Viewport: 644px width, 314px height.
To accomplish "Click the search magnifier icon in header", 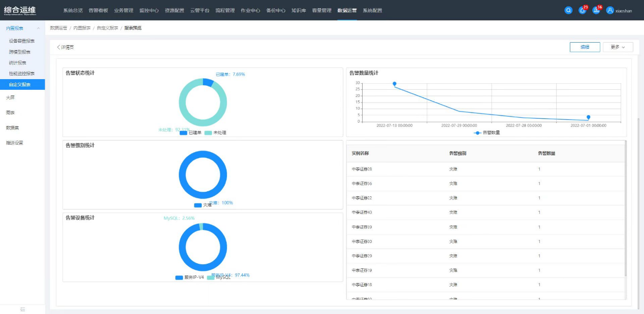I will point(568,10).
